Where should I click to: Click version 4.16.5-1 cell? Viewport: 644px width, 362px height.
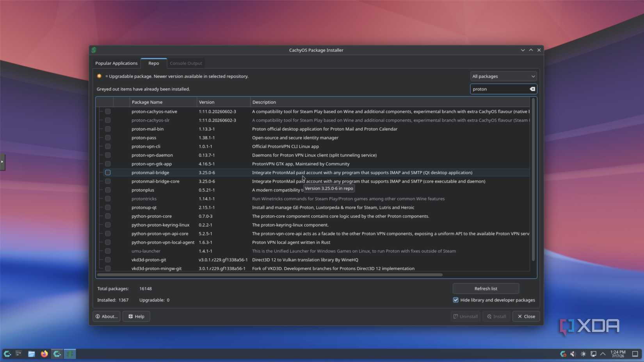click(x=207, y=164)
